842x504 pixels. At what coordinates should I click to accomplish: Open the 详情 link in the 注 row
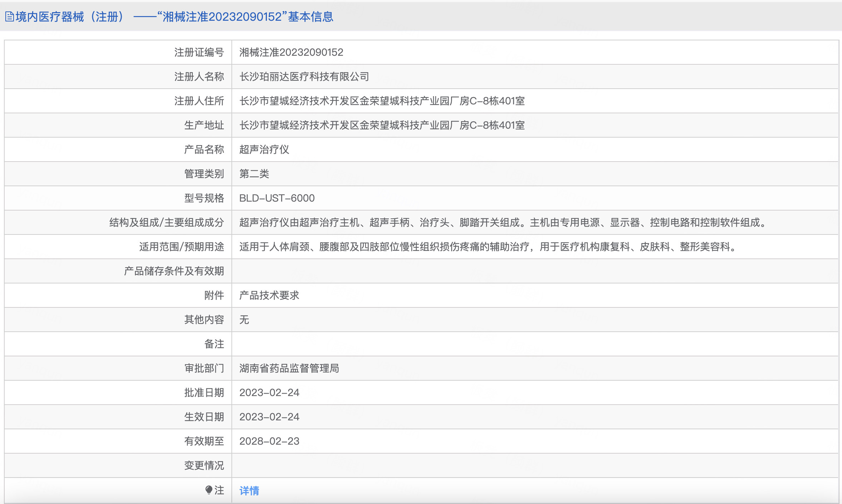pyautogui.click(x=249, y=490)
